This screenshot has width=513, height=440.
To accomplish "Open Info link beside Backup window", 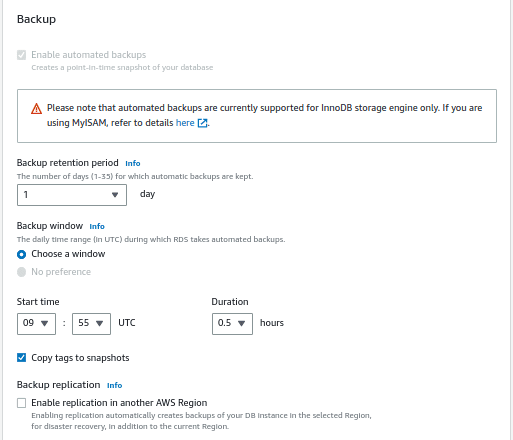I will (x=97, y=226).
